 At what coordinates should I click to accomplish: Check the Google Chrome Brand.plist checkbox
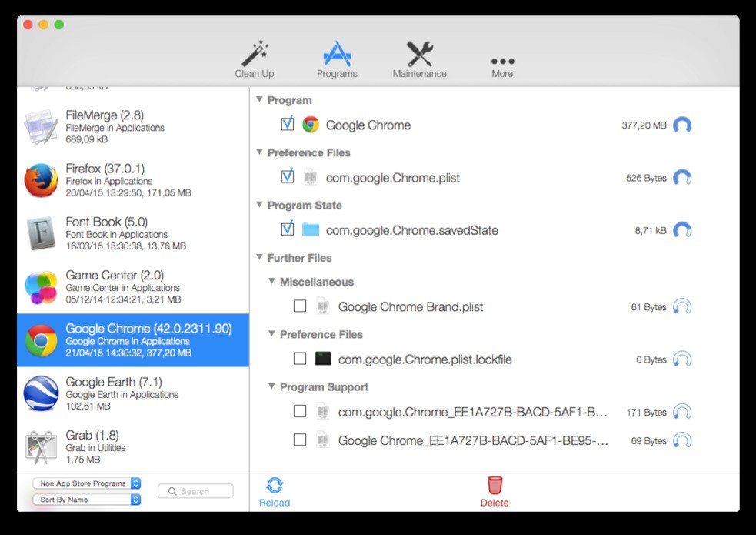pos(300,306)
